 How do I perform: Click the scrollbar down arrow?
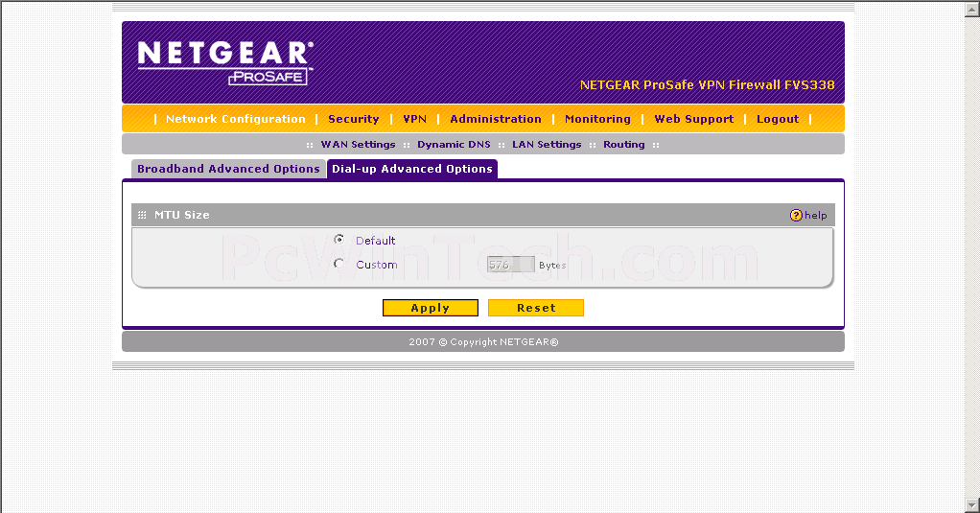(x=972, y=505)
